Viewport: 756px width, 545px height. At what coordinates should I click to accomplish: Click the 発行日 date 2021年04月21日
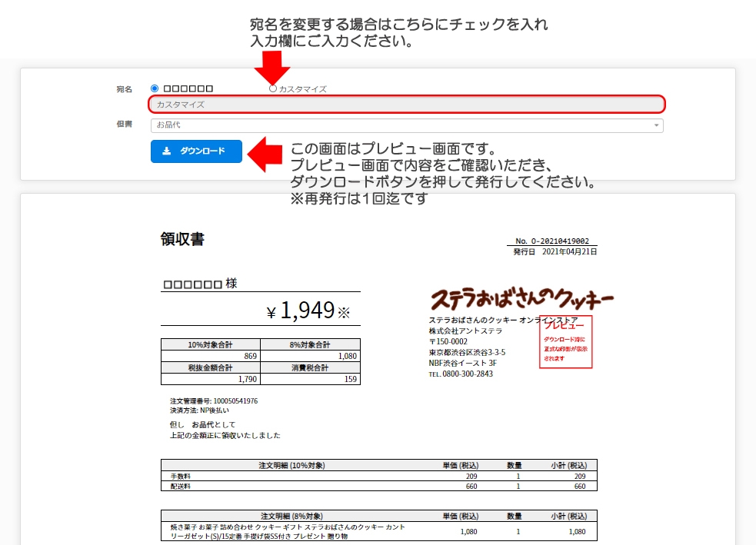[x=569, y=251]
